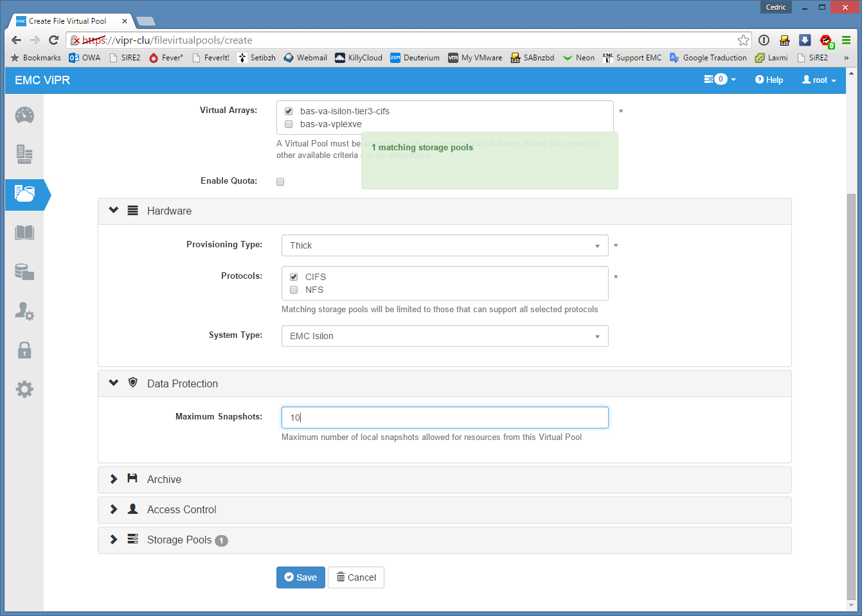Viewport: 862px width, 616px height.
Task: Open the Resources database icon in sidebar
Action: pos(24,272)
